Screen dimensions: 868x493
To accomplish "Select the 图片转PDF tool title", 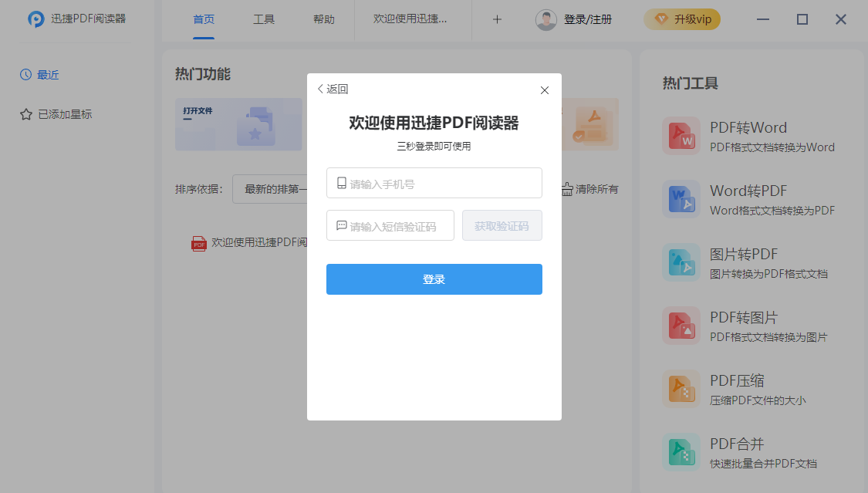I will tap(744, 255).
